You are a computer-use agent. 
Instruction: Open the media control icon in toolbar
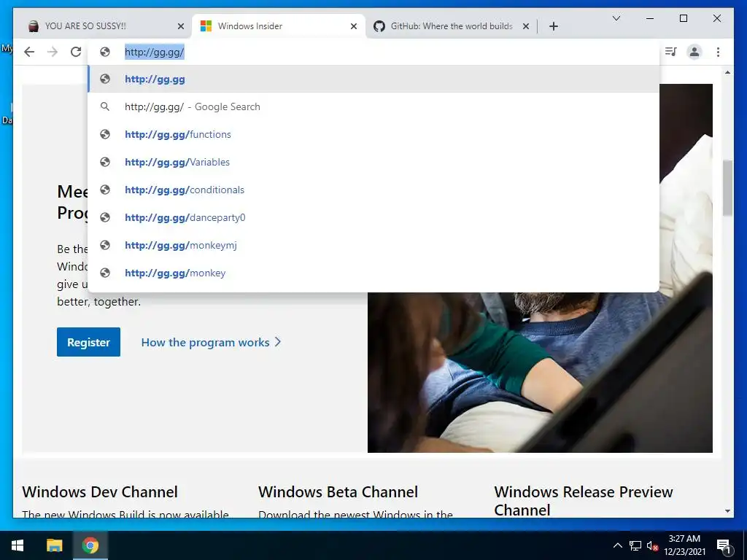[671, 52]
